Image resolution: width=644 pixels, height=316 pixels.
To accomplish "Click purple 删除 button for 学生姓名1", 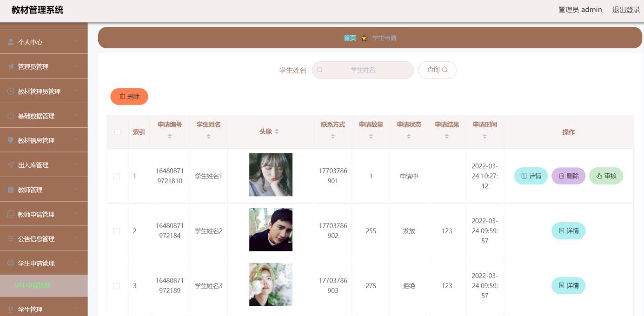I will pos(568,176).
